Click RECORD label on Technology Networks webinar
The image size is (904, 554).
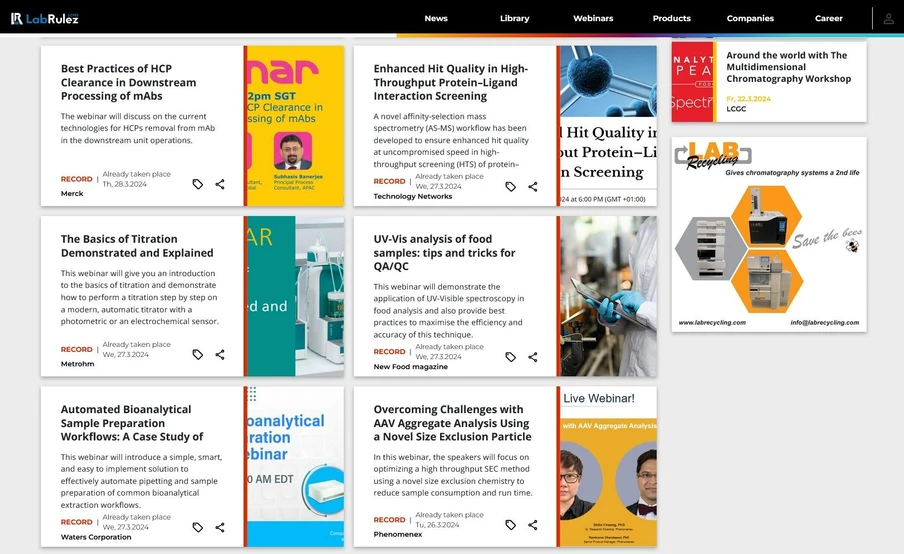point(389,181)
